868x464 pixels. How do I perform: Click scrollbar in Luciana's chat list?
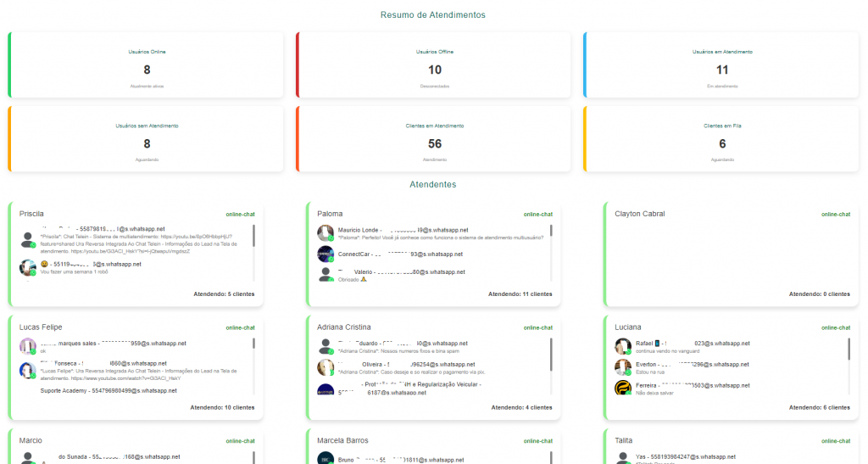(849, 349)
